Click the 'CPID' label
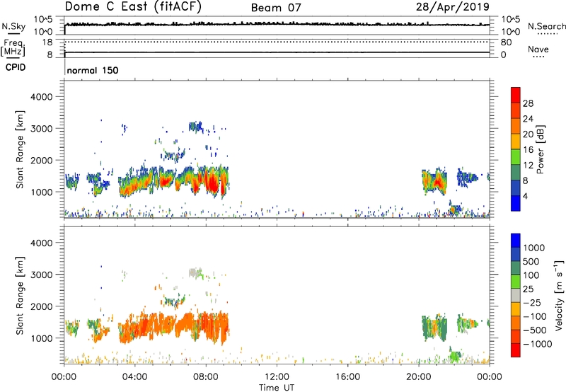The width and height of the screenshot is (566, 392). [16, 67]
